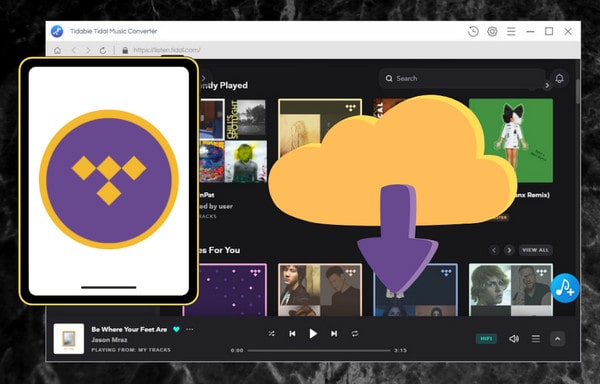Click the page scrollbar
This screenshot has height=384, width=600.
pyautogui.click(x=578, y=91)
